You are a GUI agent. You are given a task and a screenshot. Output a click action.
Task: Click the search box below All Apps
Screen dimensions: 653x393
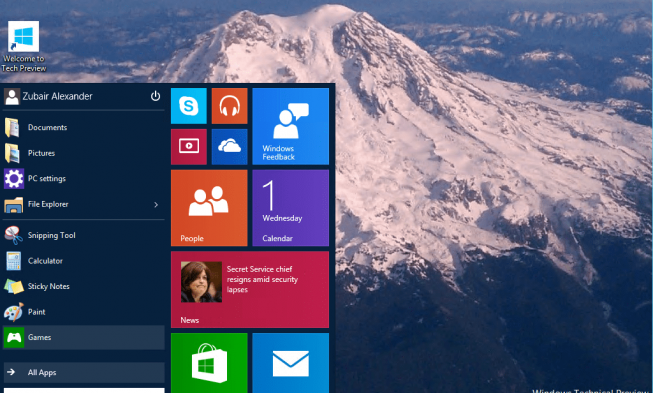point(84,391)
